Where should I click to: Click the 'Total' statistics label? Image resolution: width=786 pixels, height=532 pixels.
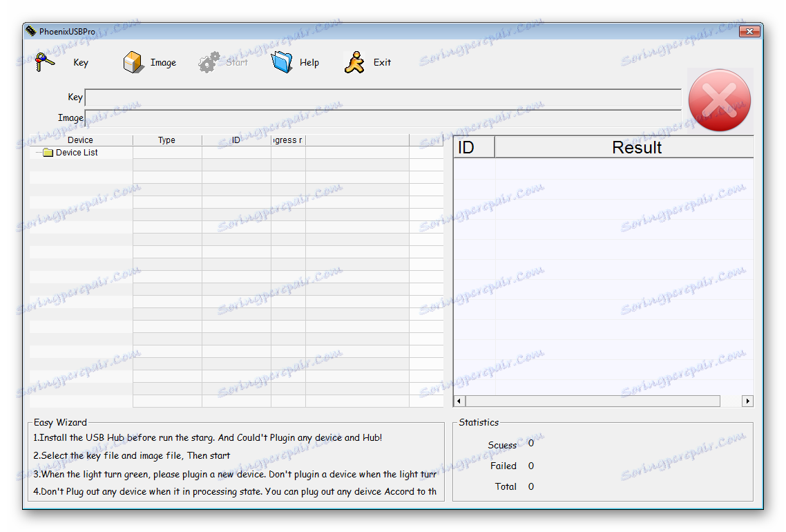click(506, 486)
